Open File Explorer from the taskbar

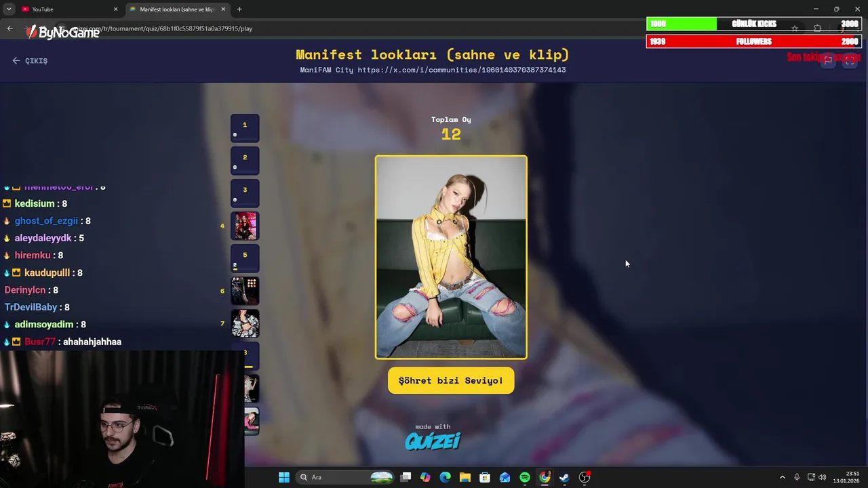click(465, 477)
